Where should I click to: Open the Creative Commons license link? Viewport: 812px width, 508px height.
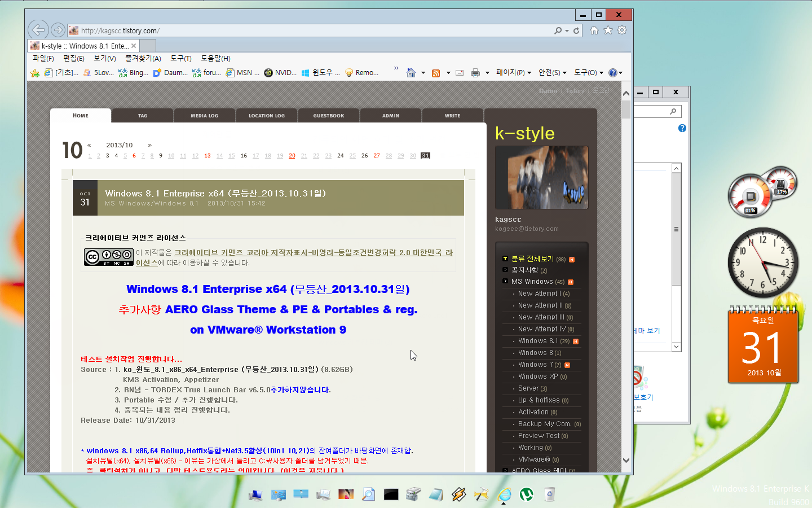[x=313, y=252]
